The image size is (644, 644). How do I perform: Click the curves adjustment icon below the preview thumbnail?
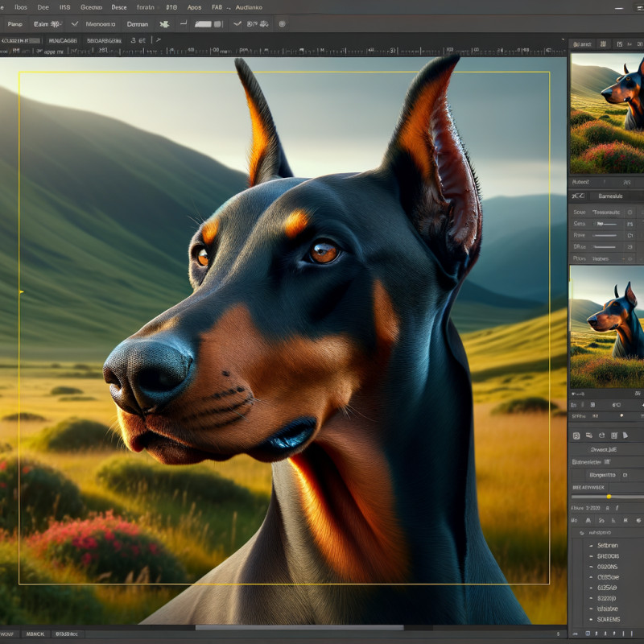point(577,196)
